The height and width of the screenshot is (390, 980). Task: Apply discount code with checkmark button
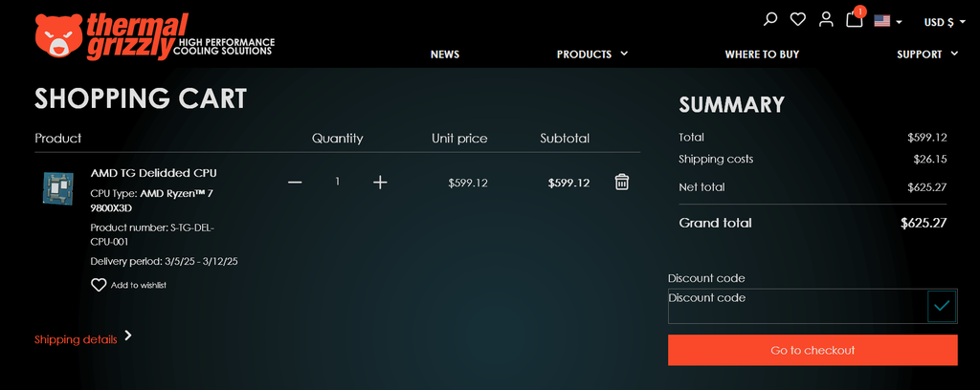coord(942,306)
